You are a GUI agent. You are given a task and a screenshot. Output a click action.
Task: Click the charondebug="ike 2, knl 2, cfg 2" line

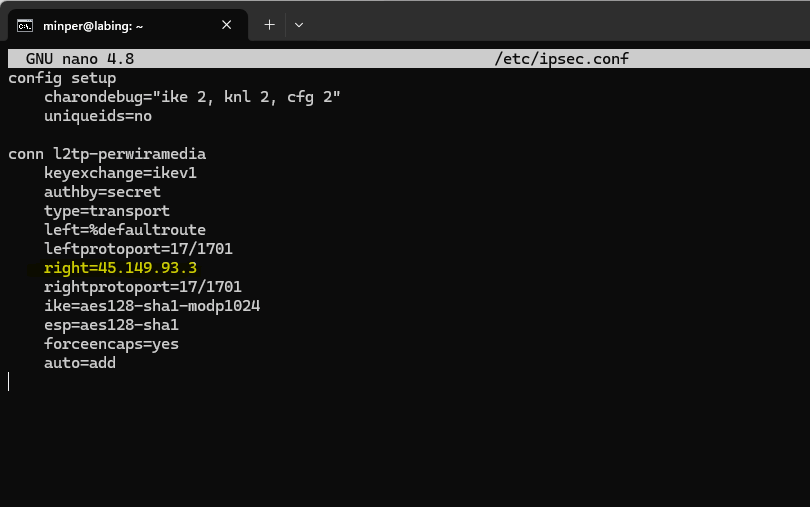(192, 97)
